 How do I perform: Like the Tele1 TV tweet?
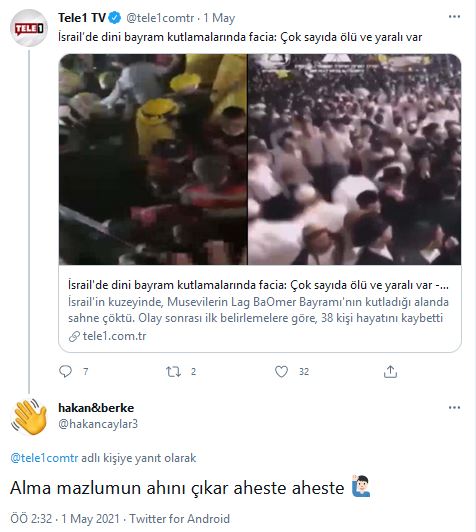pyautogui.click(x=281, y=372)
